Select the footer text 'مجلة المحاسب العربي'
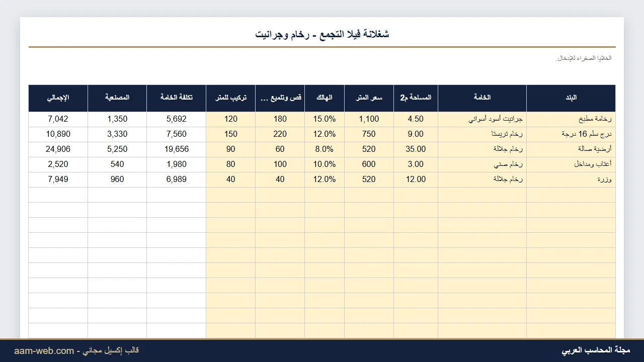644x362 pixels. point(596,350)
